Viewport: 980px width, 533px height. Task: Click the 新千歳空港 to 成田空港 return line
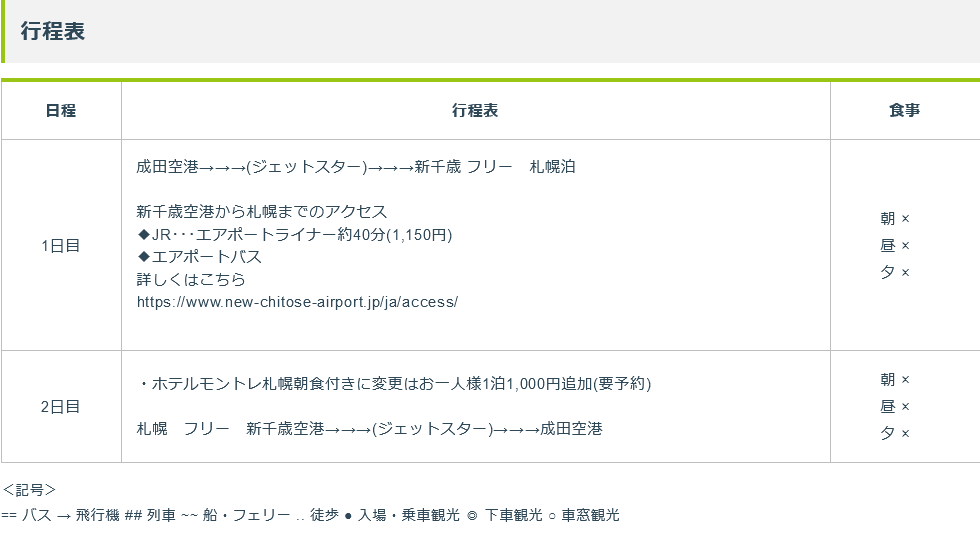(369, 429)
